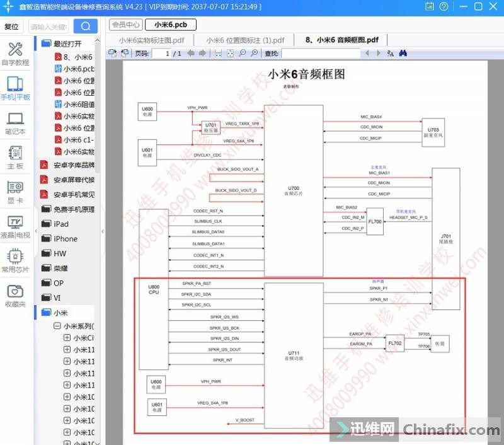Click the 会员中心 button

pos(125,25)
